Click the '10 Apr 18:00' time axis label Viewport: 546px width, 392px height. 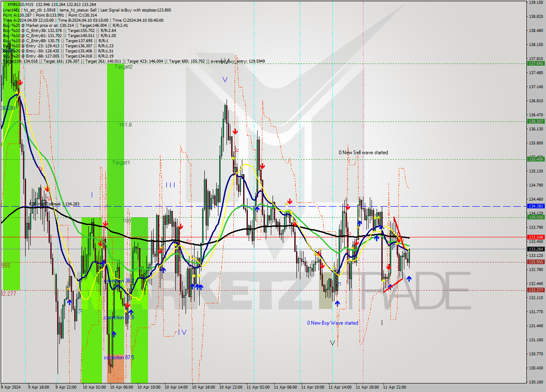coord(203,387)
